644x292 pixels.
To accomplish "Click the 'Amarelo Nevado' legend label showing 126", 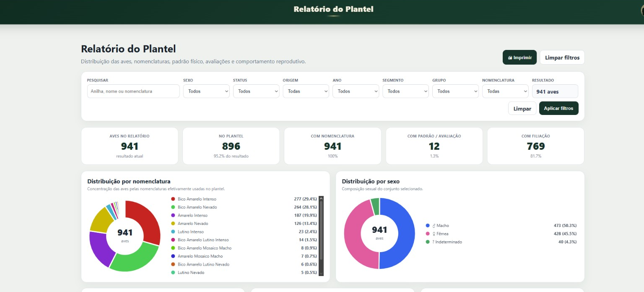I will click(193, 224).
